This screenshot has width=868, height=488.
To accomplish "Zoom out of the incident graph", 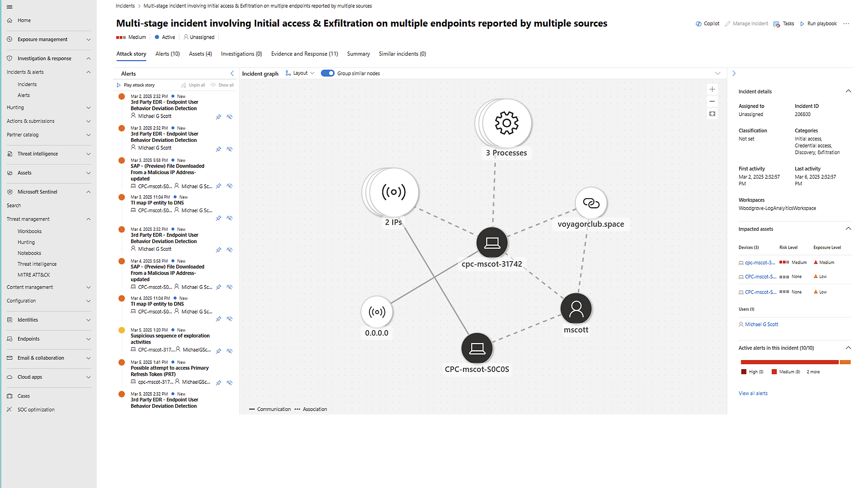I will [x=712, y=102].
